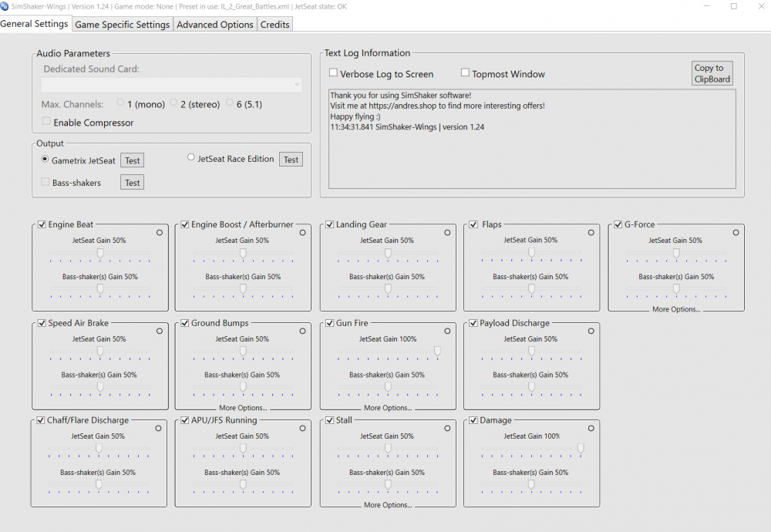Screen dimensions: 771x532
Task: Toggle the Speed Air Brake checkbox
Action: [42, 323]
